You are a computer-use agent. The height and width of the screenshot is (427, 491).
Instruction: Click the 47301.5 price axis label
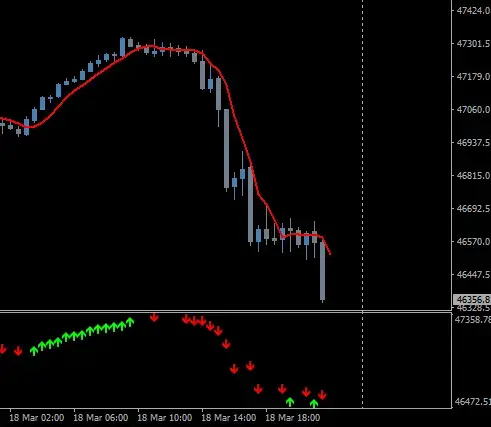pyautogui.click(x=473, y=44)
